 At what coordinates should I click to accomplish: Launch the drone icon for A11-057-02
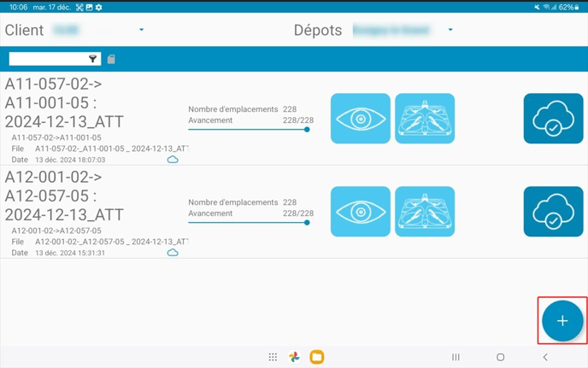click(x=425, y=119)
